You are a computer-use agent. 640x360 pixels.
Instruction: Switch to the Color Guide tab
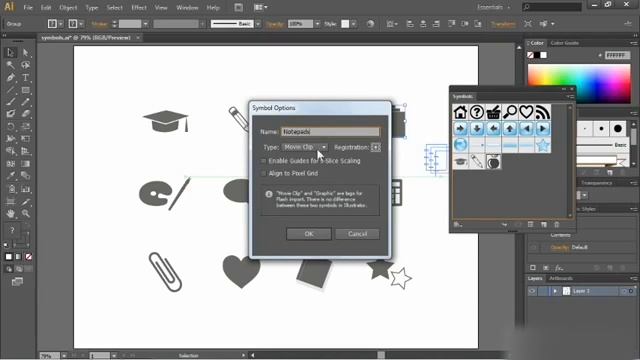[x=564, y=43]
